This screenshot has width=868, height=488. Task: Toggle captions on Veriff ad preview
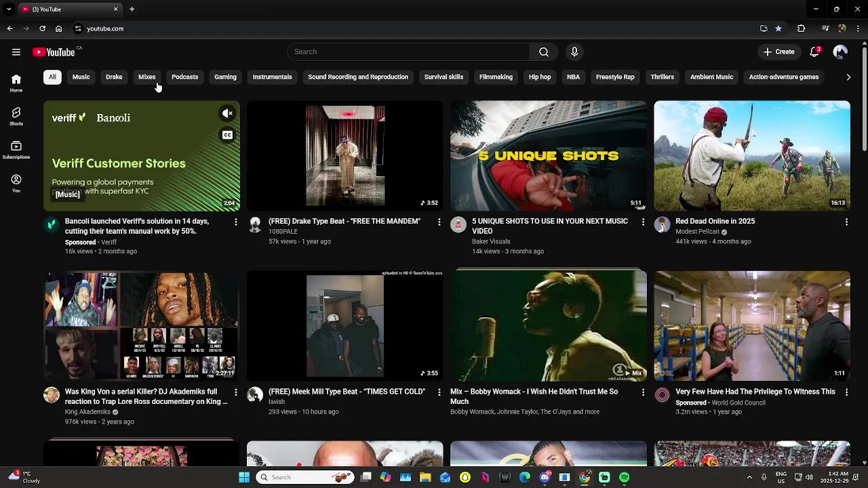[227, 135]
